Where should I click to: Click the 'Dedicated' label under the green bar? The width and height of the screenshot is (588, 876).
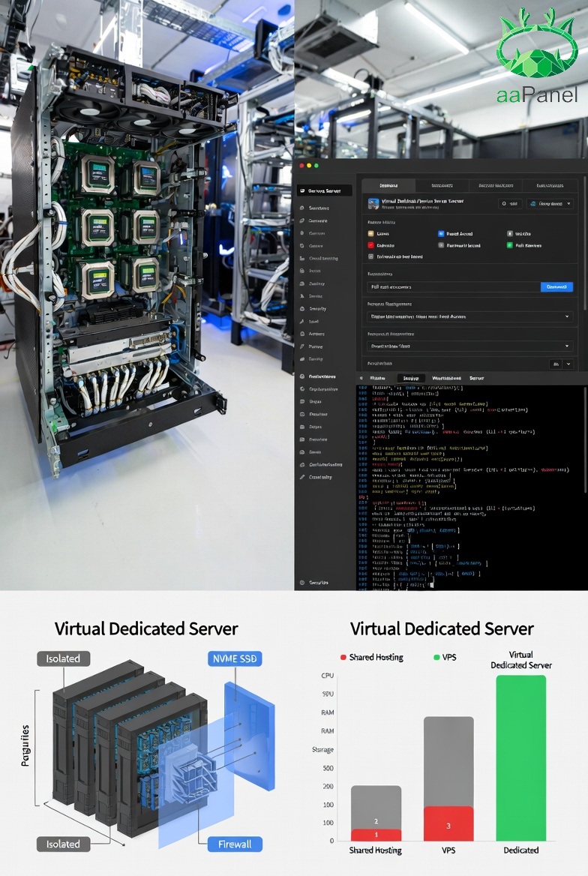click(x=521, y=850)
